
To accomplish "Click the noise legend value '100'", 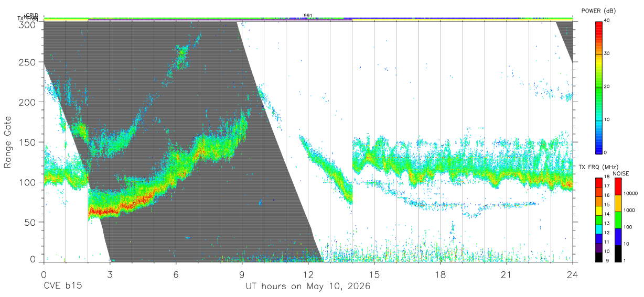I will [627, 227].
